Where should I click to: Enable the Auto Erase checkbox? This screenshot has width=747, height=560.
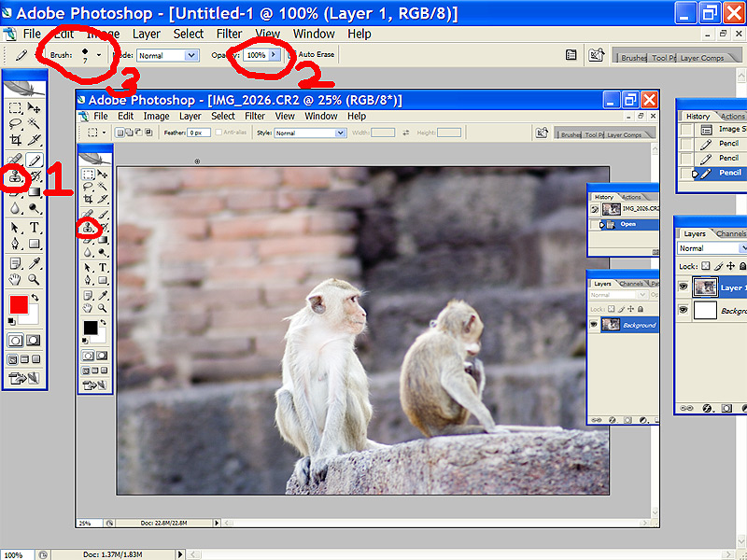(x=290, y=55)
